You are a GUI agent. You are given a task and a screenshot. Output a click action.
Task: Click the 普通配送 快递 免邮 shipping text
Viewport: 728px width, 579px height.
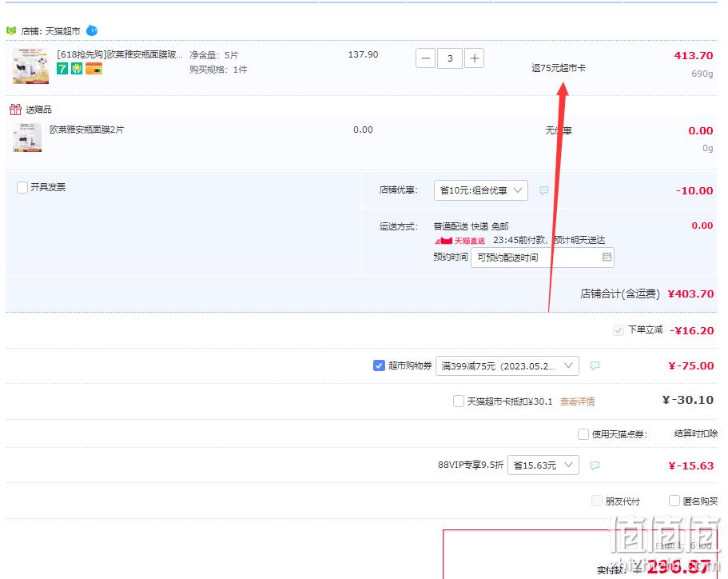pyautogui.click(x=471, y=226)
